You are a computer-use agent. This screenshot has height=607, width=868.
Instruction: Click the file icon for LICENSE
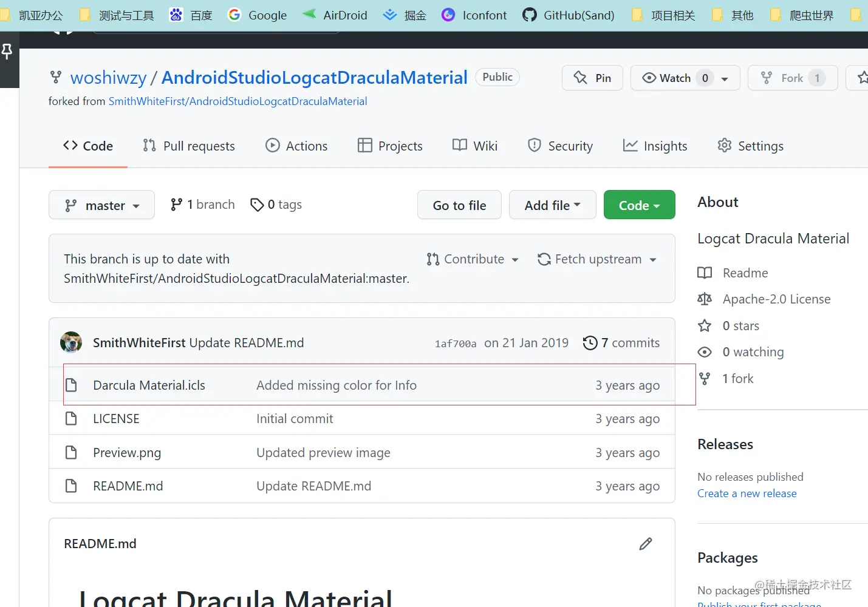click(71, 418)
